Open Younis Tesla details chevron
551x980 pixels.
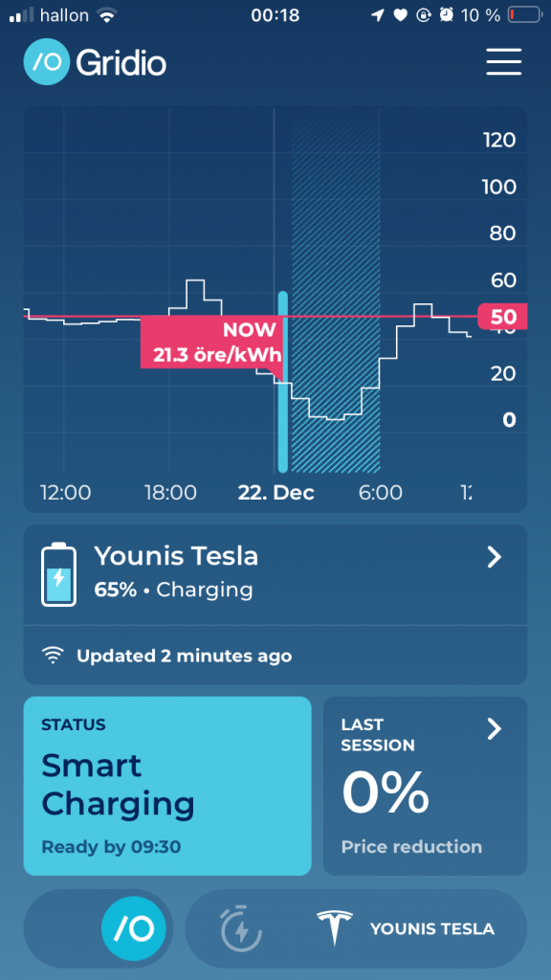(495, 557)
